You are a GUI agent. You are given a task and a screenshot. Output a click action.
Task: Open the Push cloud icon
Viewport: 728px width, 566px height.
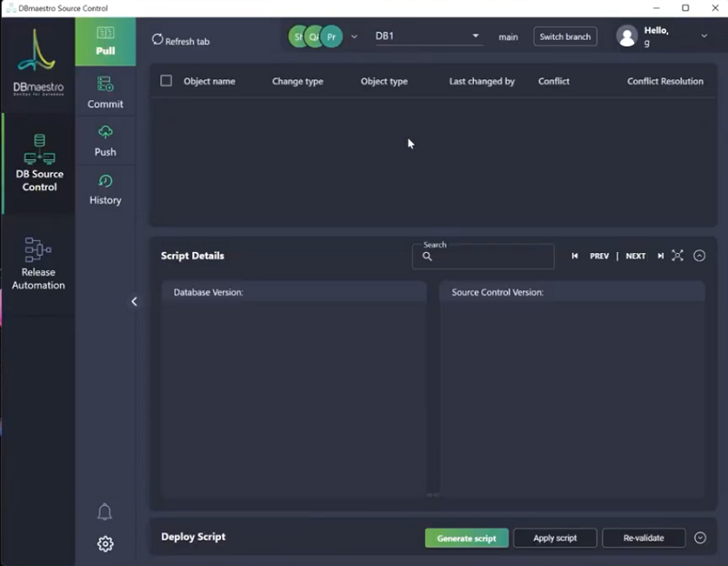pos(106,133)
